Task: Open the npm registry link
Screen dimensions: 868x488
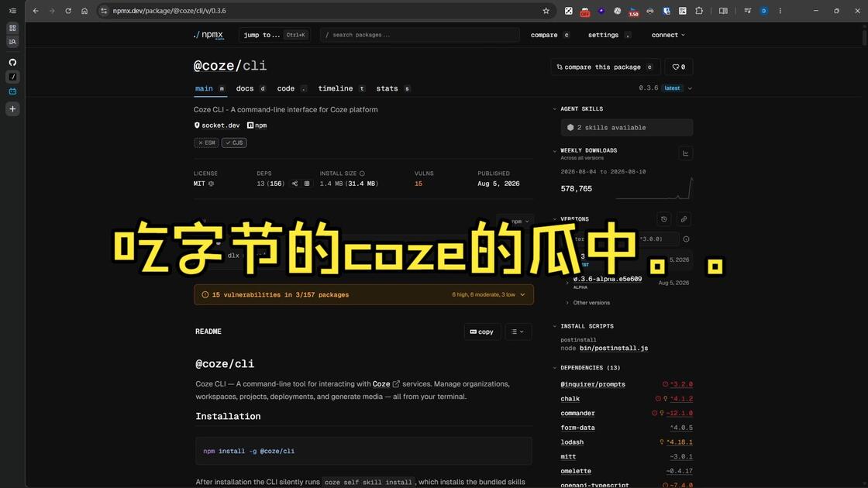Action: coord(257,125)
